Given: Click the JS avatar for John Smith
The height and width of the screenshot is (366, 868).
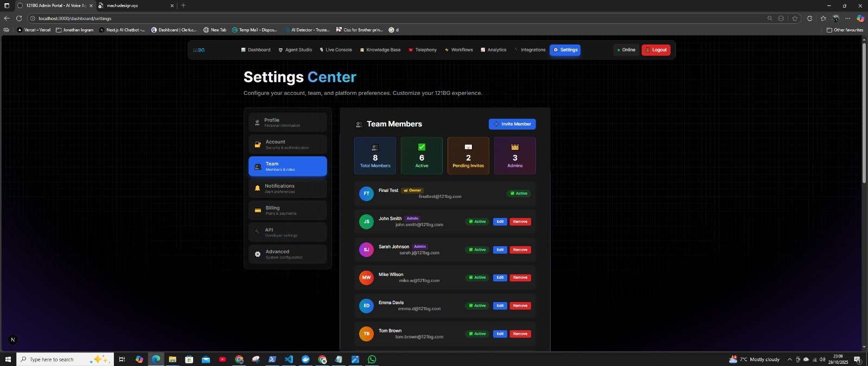Looking at the screenshot, I should coord(366,222).
